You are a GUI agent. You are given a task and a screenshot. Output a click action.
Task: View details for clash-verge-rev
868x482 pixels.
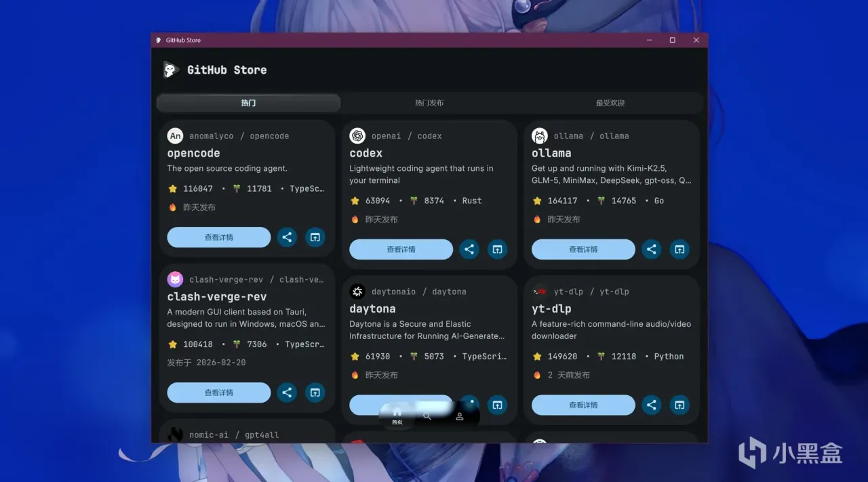coord(219,393)
